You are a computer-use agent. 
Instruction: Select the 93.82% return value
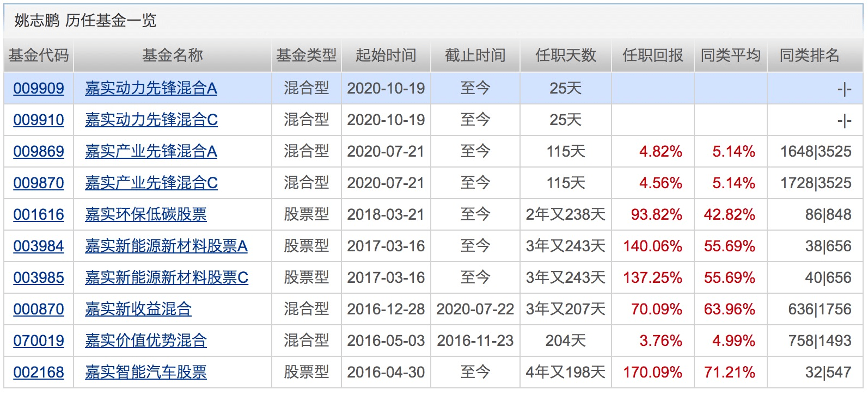pyautogui.click(x=657, y=214)
